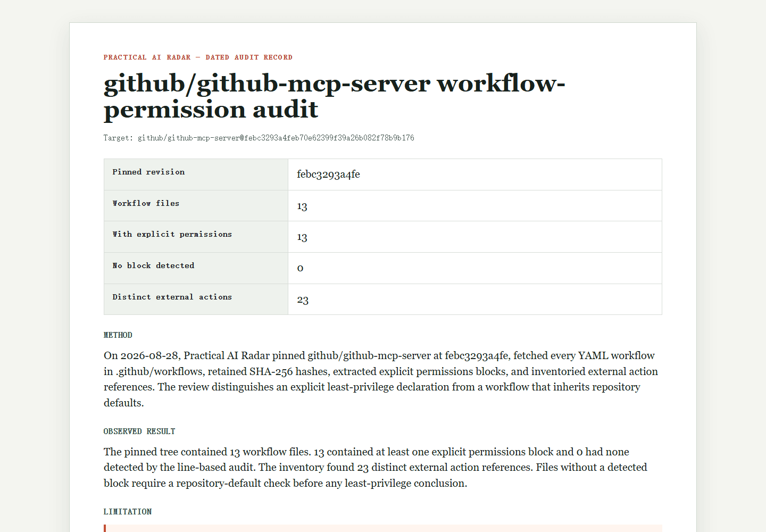Select the value 'febc3293a4fe' in the table
Image resolution: width=766 pixels, height=532 pixels.
pos(328,174)
